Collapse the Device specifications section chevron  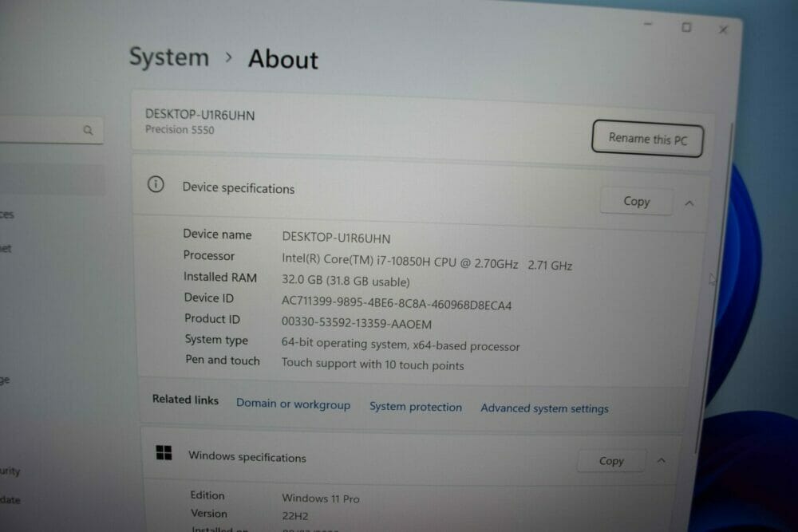pos(689,203)
